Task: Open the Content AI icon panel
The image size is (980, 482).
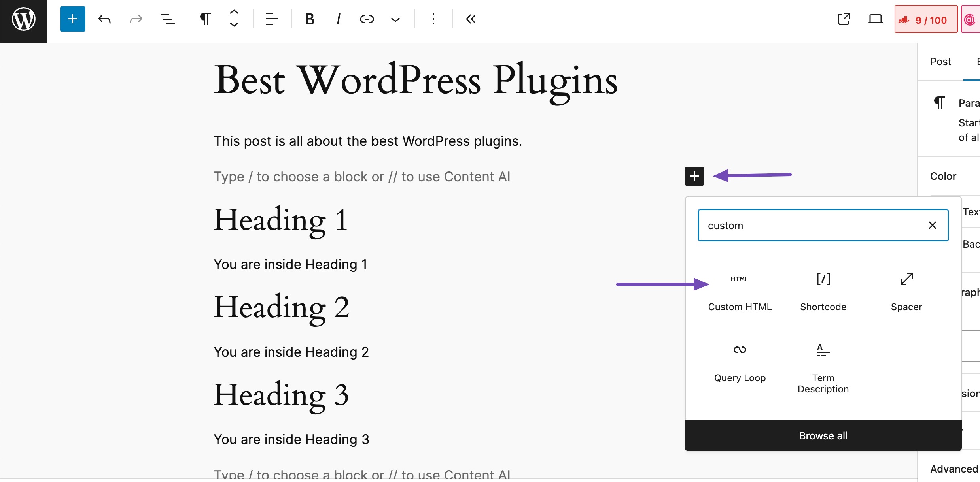Action: (x=970, y=19)
